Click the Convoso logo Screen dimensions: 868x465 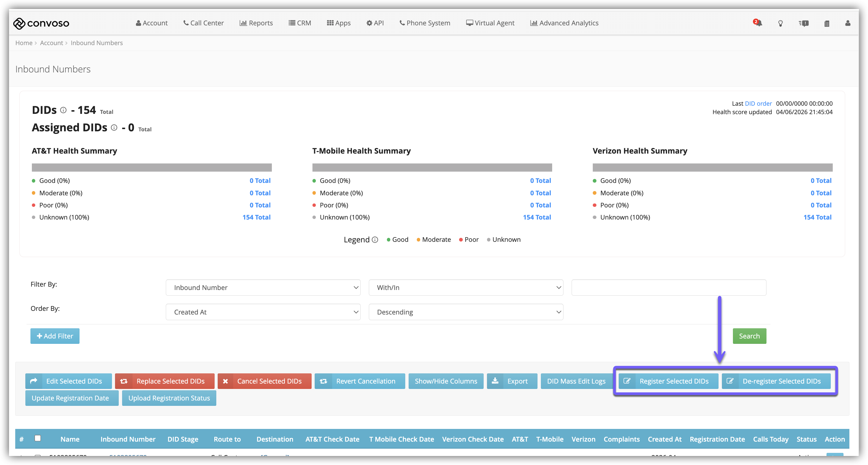[x=41, y=23]
